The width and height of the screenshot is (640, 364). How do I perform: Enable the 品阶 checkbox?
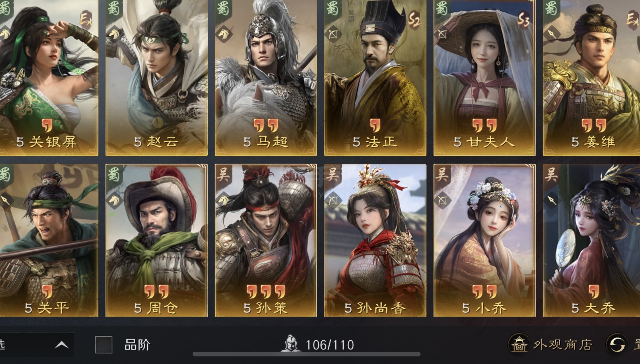(x=104, y=344)
